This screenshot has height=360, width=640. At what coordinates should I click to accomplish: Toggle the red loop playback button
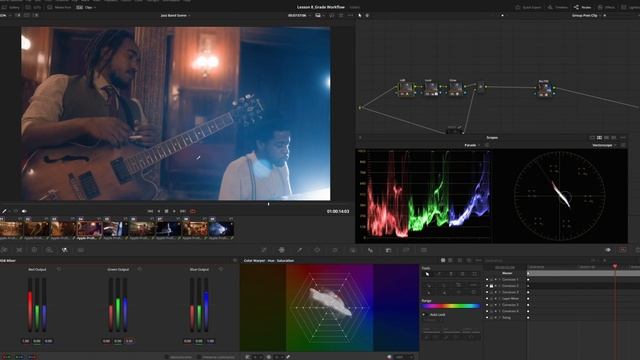(193, 211)
